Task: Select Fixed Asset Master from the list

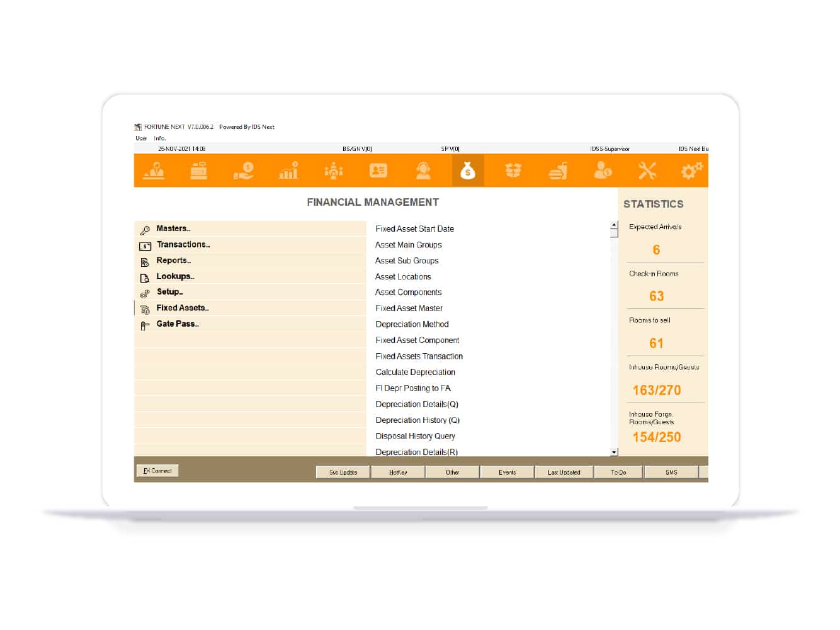Action: click(409, 308)
